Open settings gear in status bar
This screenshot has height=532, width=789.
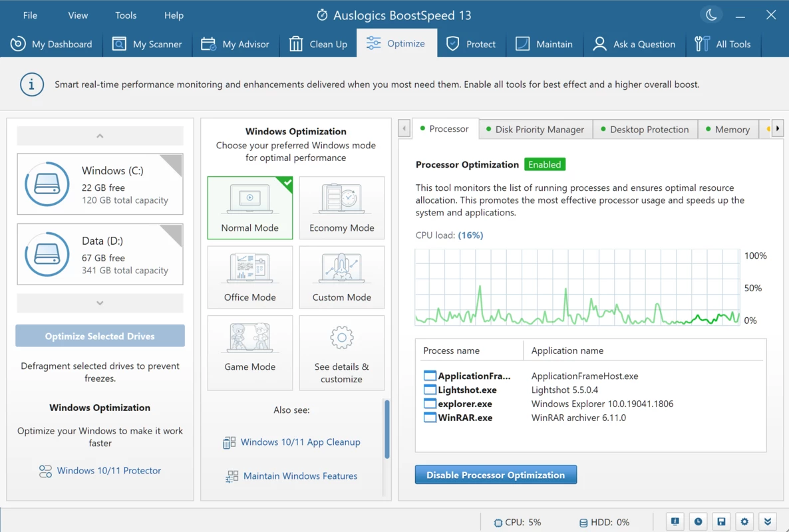(744, 521)
